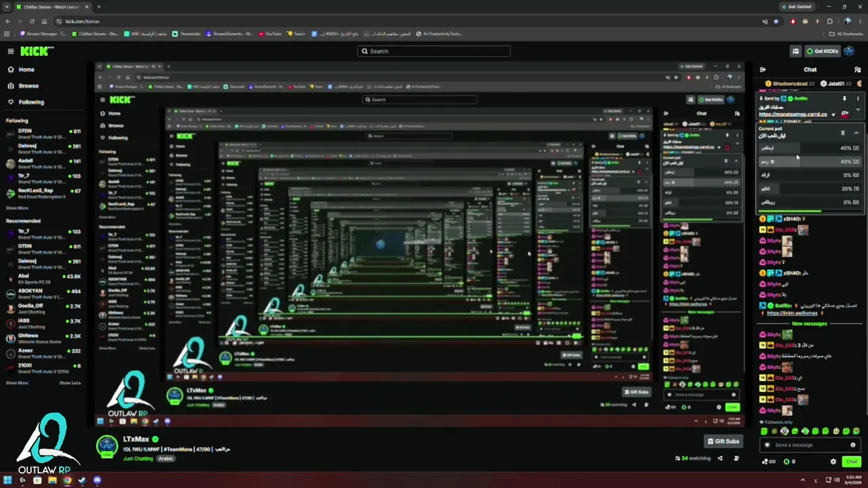Viewport: 868px width, 488px height.
Task: Go back in browser history
Action: click(7, 21)
